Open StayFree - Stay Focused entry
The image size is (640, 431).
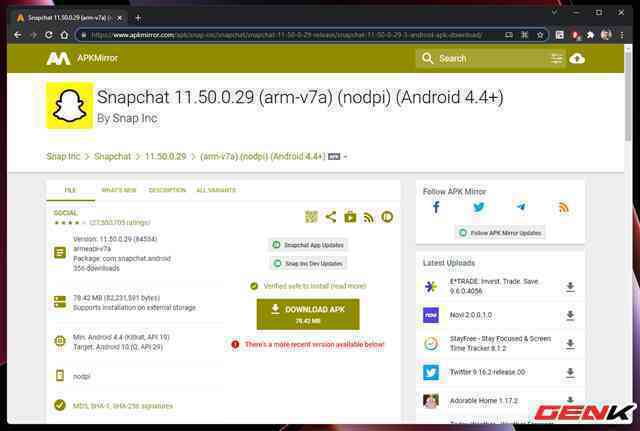[500, 343]
